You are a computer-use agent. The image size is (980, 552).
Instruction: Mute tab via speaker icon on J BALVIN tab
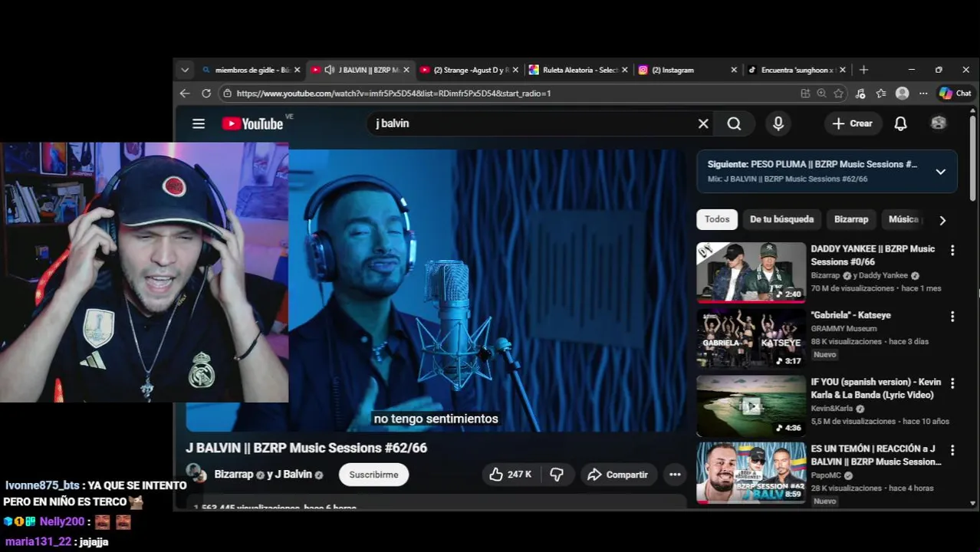(x=330, y=70)
